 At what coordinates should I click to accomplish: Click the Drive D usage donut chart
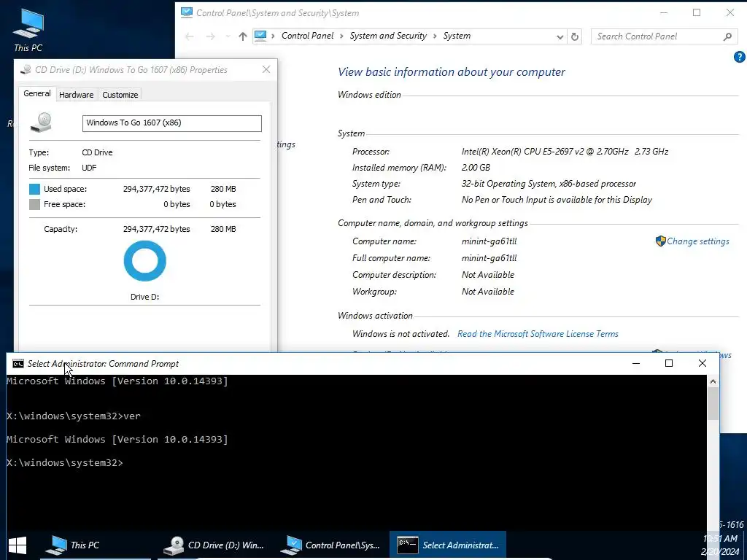(145, 261)
